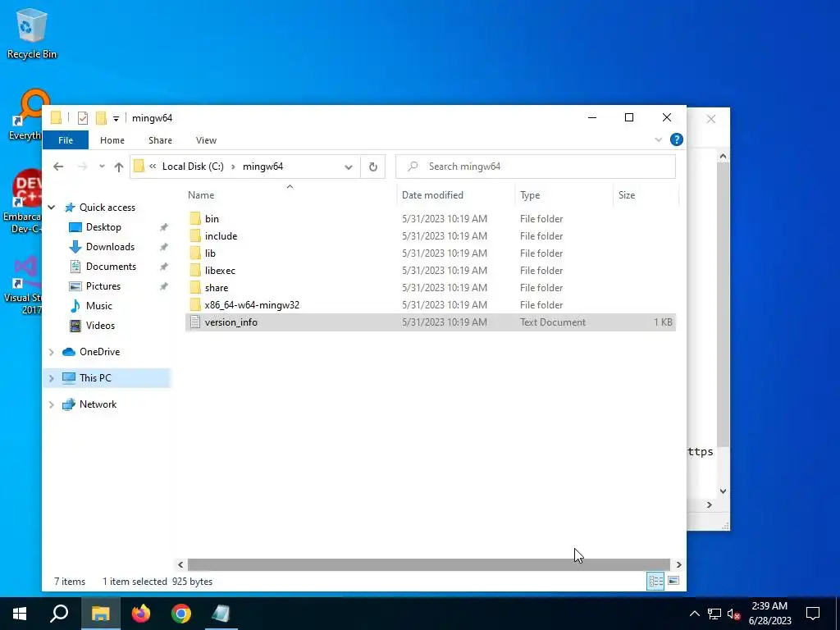Go forward with the forward arrow
The width and height of the screenshot is (840, 630).
(82, 167)
